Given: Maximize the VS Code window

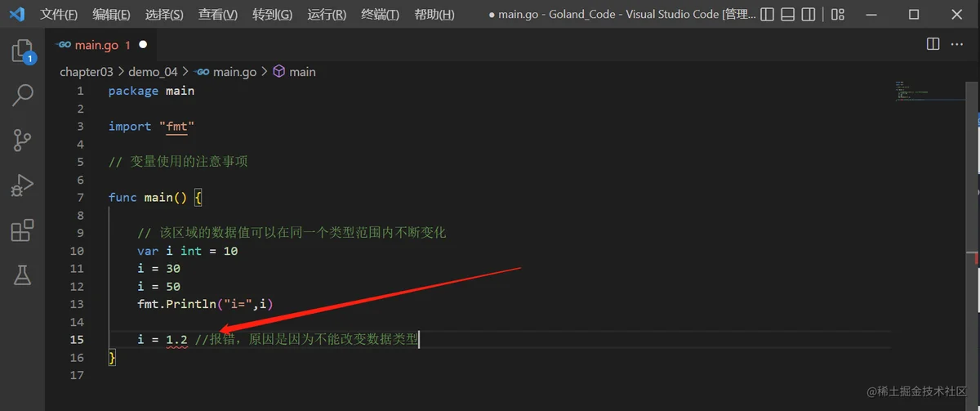Looking at the screenshot, I should click(x=915, y=15).
